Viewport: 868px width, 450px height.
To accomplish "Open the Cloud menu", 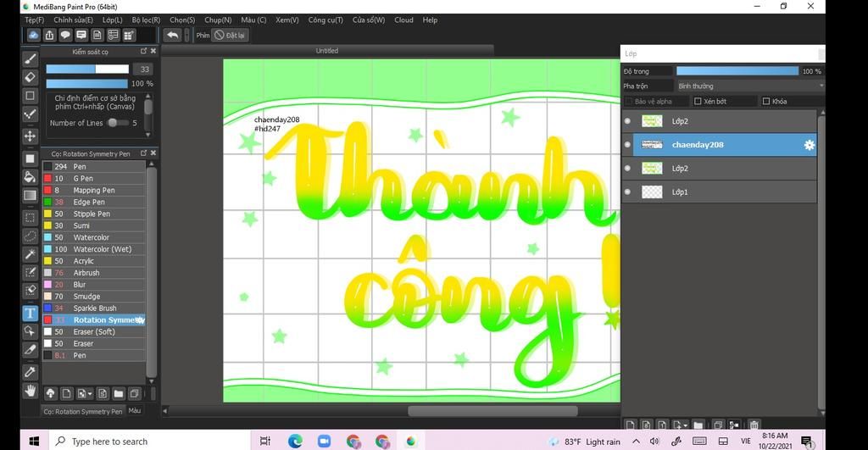I will (x=403, y=20).
